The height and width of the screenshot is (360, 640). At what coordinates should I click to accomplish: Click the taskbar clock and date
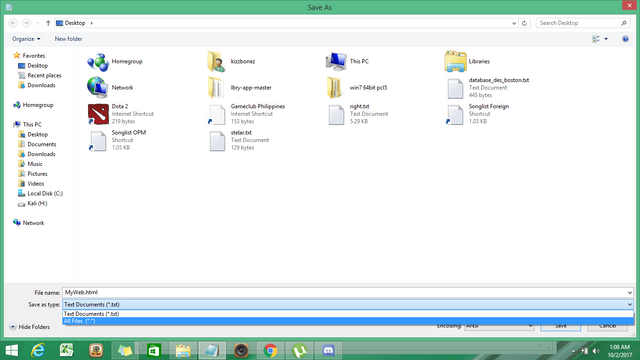pos(620,351)
